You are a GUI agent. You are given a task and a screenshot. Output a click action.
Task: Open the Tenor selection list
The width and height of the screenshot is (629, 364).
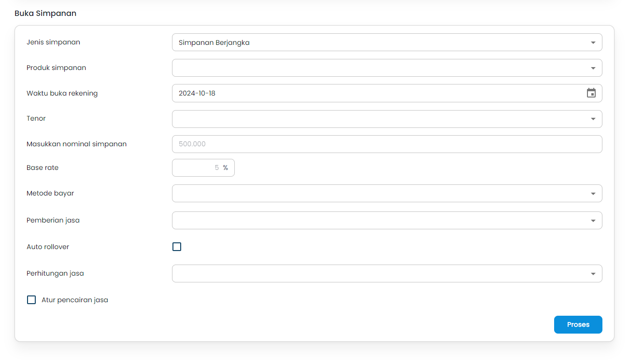pyautogui.click(x=386, y=119)
